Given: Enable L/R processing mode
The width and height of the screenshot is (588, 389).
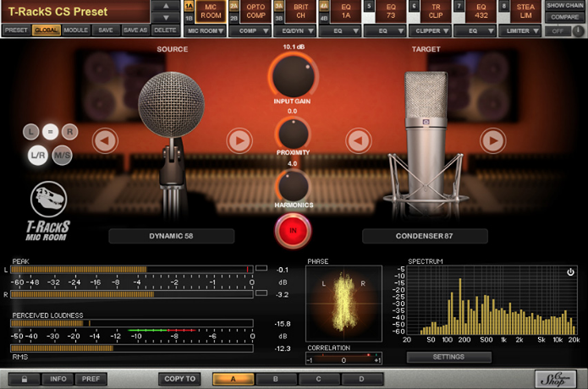Looking at the screenshot, I should 38,155.
